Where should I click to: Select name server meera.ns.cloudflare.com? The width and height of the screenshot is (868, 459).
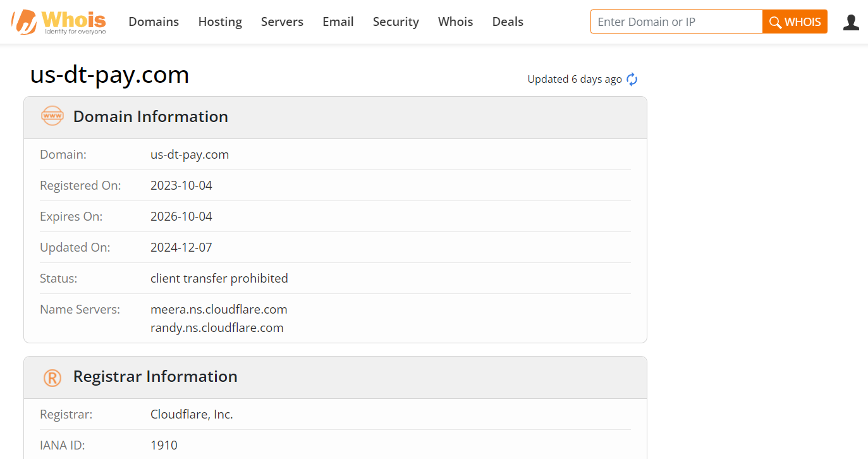(x=219, y=309)
